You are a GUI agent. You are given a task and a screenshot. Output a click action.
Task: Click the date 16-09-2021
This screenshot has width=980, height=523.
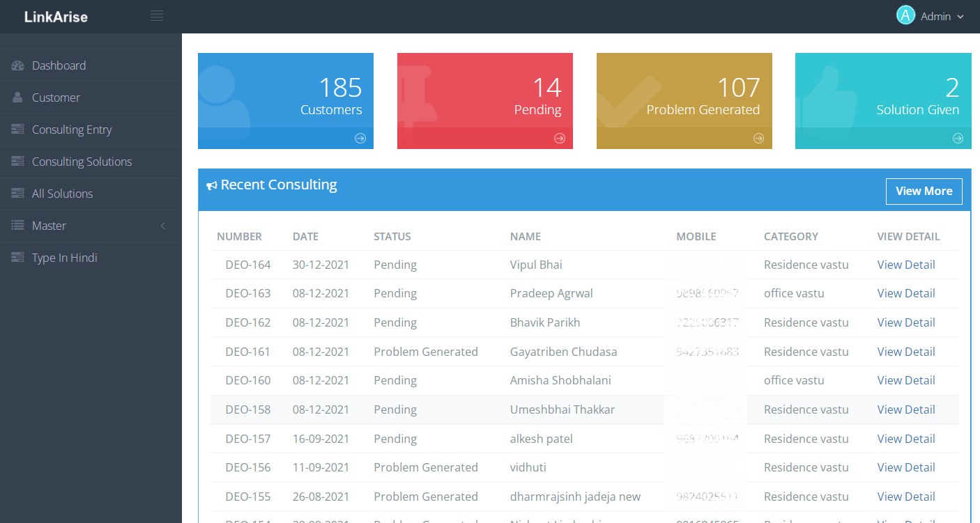pos(321,439)
